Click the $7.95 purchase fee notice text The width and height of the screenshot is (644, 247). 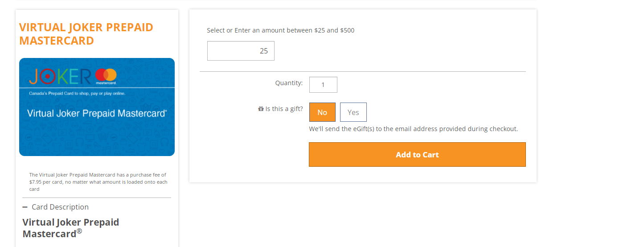(x=98, y=182)
